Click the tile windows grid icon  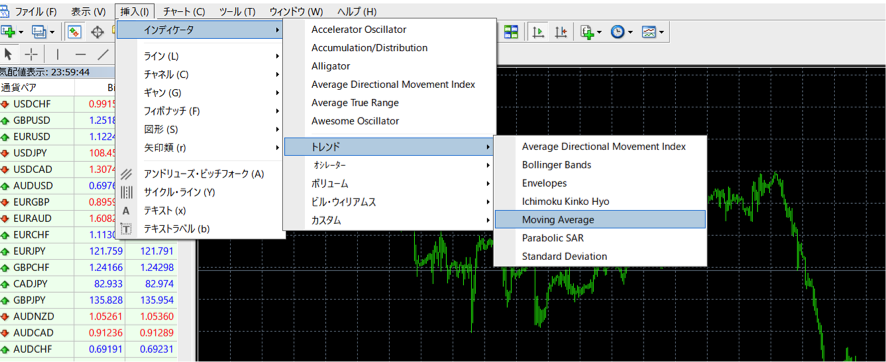[x=511, y=32]
